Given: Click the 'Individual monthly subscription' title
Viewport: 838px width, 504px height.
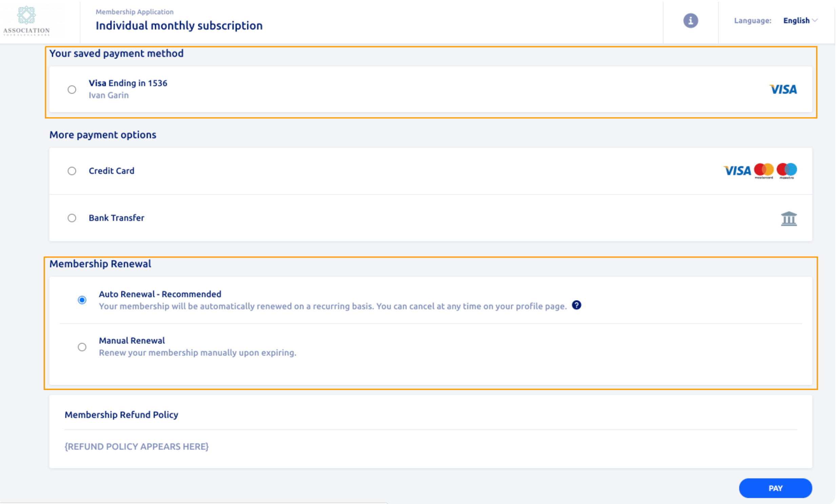Looking at the screenshot, I should (x=179, y=26).
